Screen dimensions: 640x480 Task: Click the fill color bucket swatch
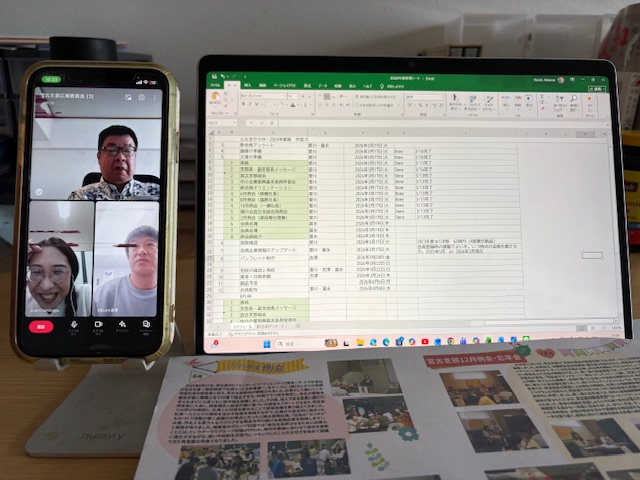point(281,104)
